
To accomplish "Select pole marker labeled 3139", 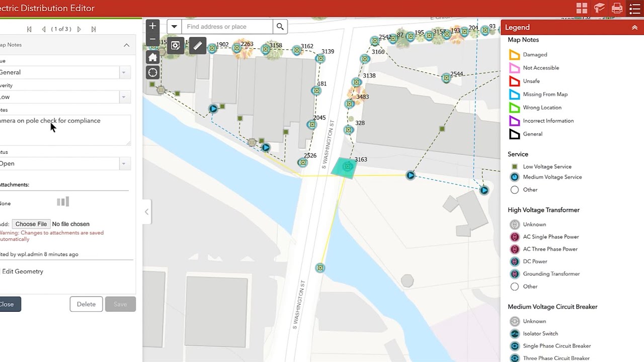I will point(320,58).
